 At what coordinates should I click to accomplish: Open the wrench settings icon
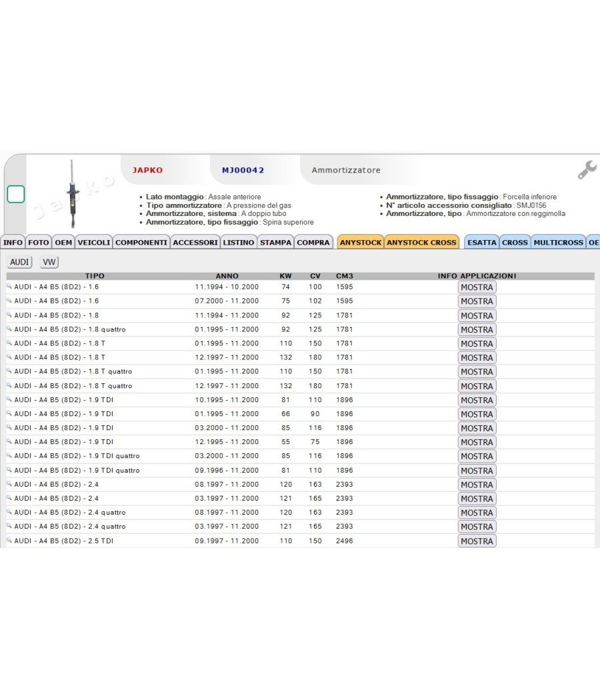[x=587, y=169]
